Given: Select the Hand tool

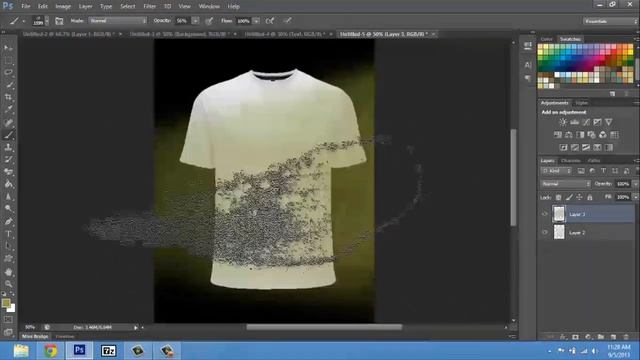Looking at the screenshot, I should pyautogui.click(x=8, y=272).
